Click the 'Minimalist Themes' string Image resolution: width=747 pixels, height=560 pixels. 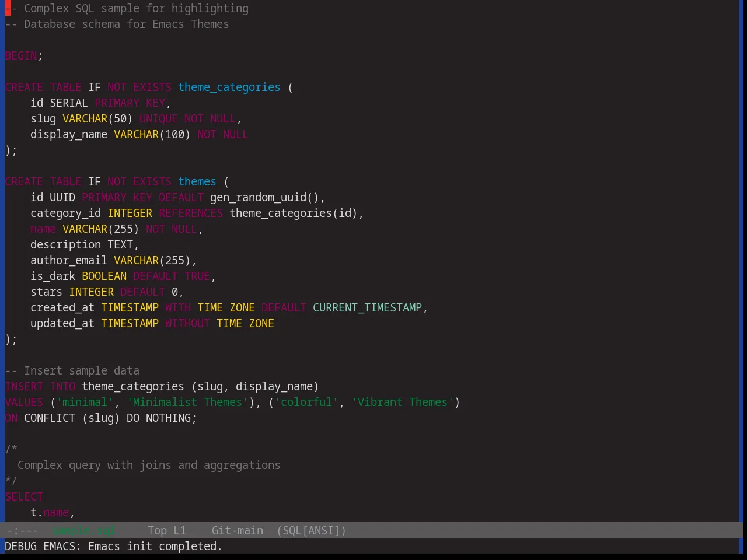pos(187,402)
